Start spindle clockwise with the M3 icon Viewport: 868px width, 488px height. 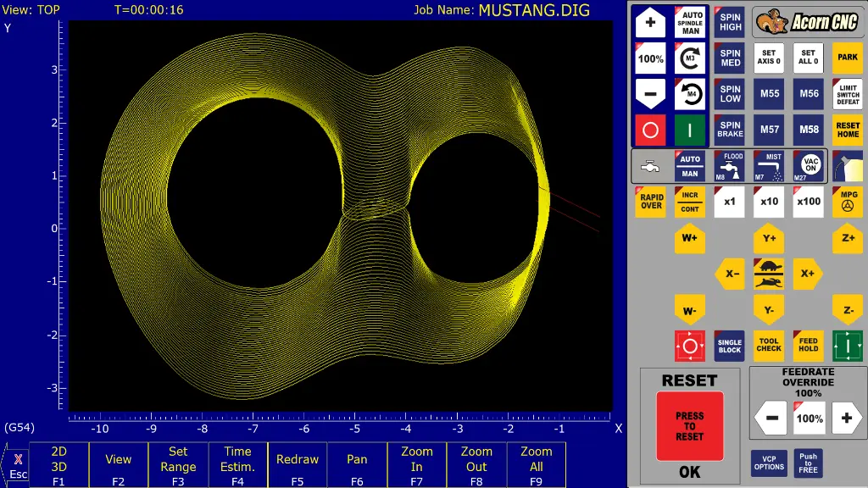(x=689, y=58)
